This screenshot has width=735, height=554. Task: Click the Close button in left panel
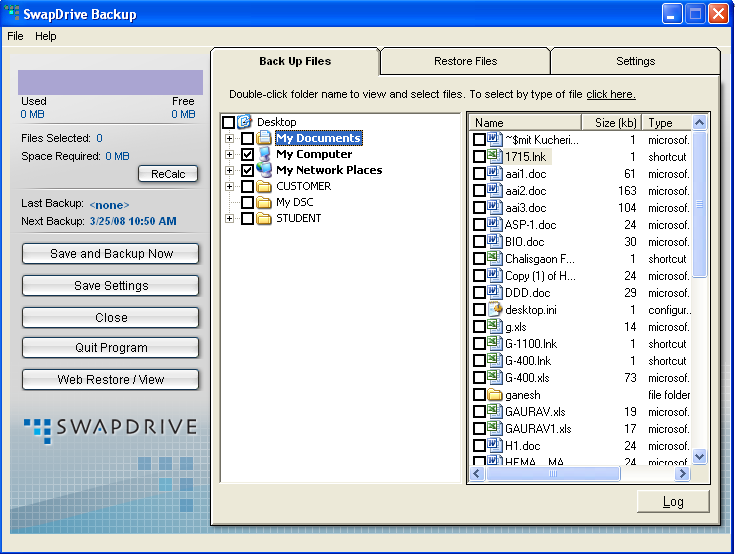(111, 317)
